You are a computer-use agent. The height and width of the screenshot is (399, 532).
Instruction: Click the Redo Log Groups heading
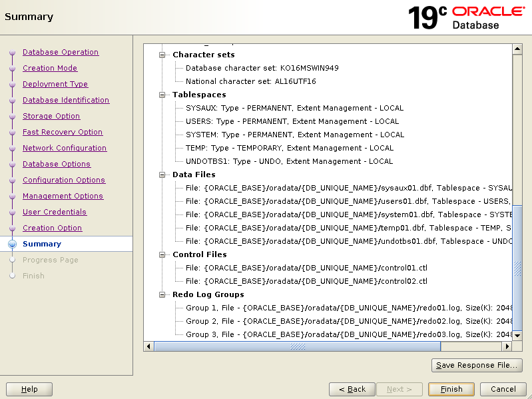click(208, 294)
